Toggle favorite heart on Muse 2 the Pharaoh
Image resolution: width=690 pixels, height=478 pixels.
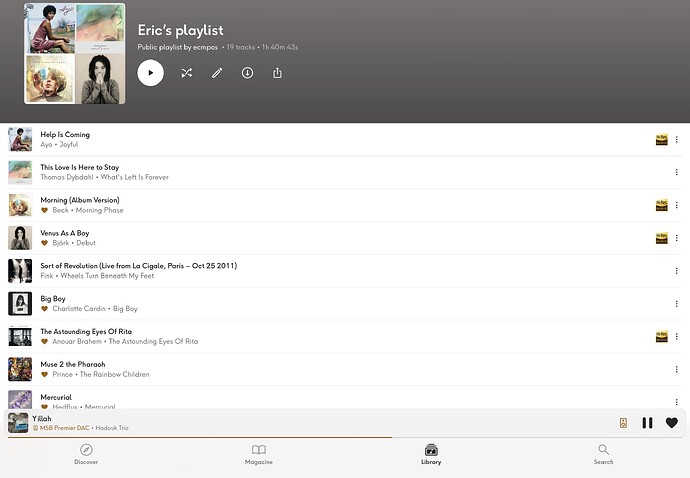click(44, 375)
